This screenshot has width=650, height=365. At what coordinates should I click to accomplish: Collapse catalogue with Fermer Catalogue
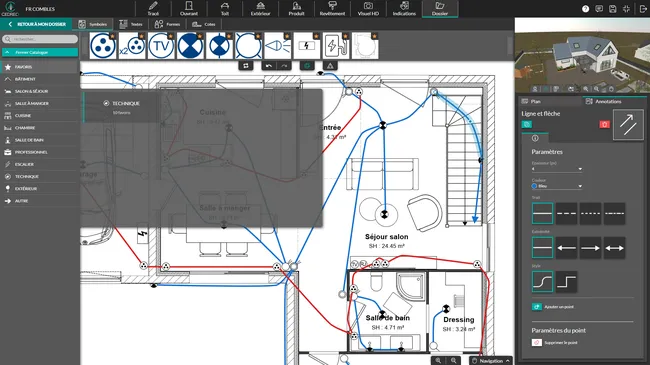point(40,52)
